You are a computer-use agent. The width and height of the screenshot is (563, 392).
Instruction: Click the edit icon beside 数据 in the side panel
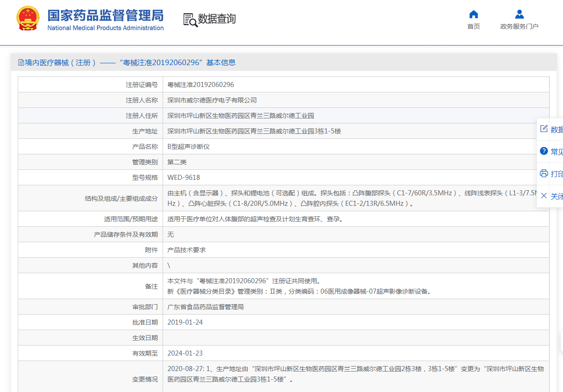click(544, 129)
